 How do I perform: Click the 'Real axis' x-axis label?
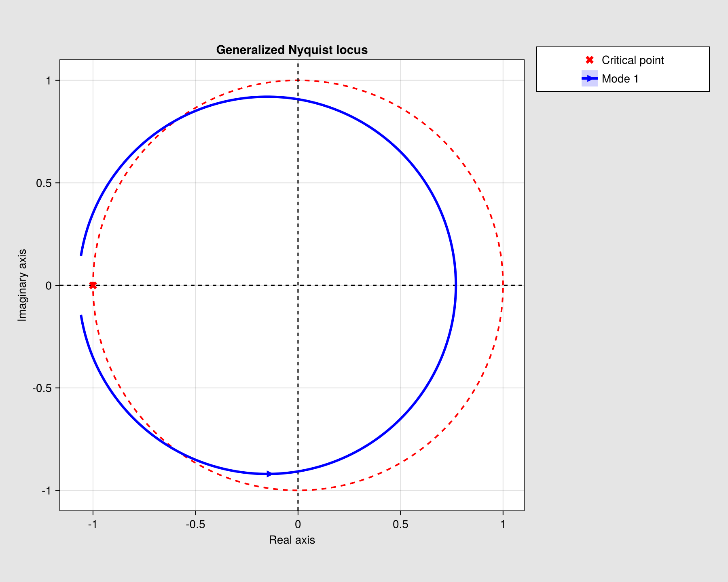point(292,540)
